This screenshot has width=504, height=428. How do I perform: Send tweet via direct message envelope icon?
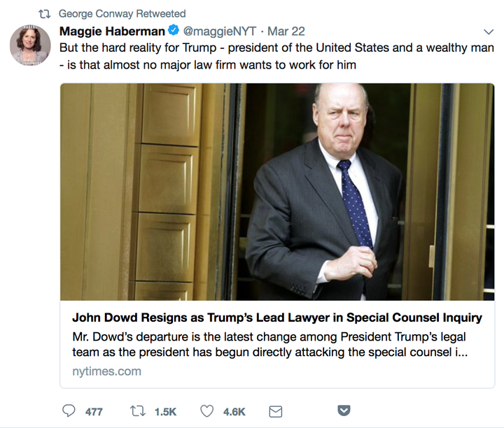[x=276, y=411]
